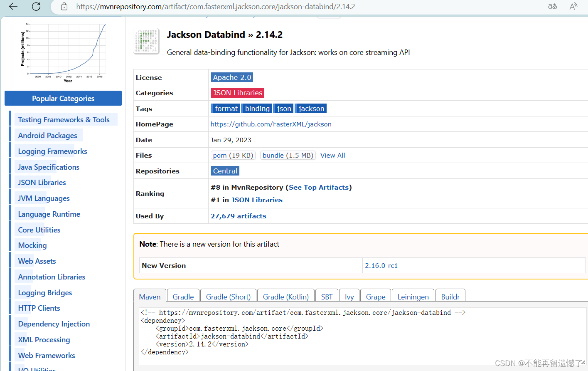Open Web Assets category
The image size is (588, 371).
tap(37, 261)
